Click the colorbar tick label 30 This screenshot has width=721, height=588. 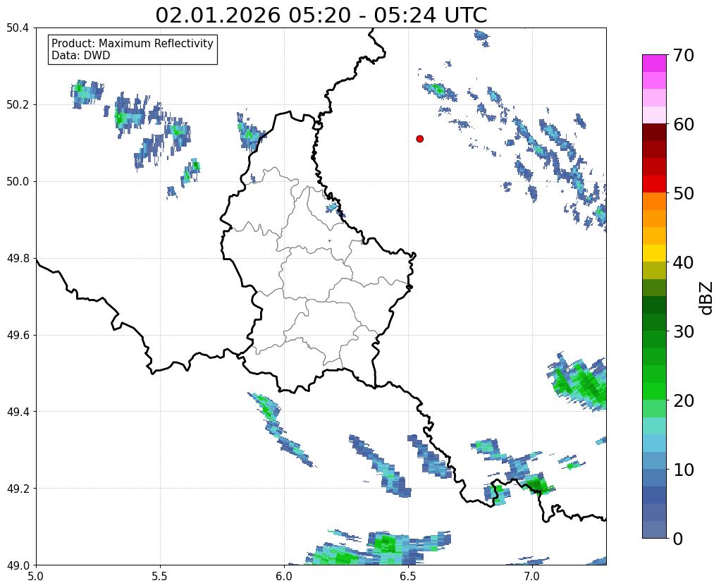coord(683,331)
